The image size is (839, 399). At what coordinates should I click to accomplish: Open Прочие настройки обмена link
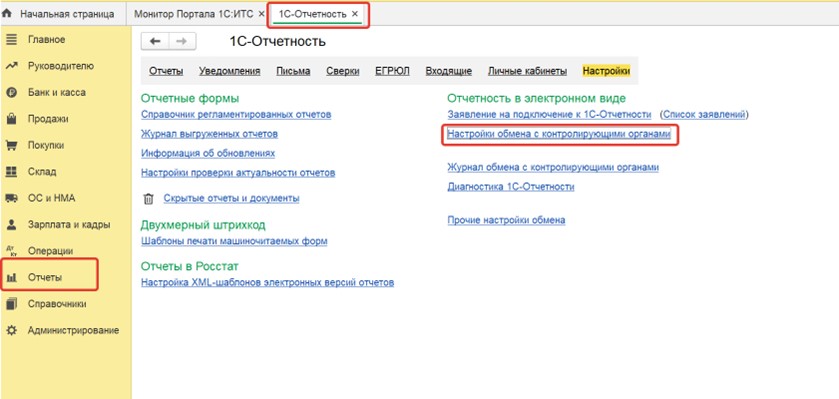(506, 220)
